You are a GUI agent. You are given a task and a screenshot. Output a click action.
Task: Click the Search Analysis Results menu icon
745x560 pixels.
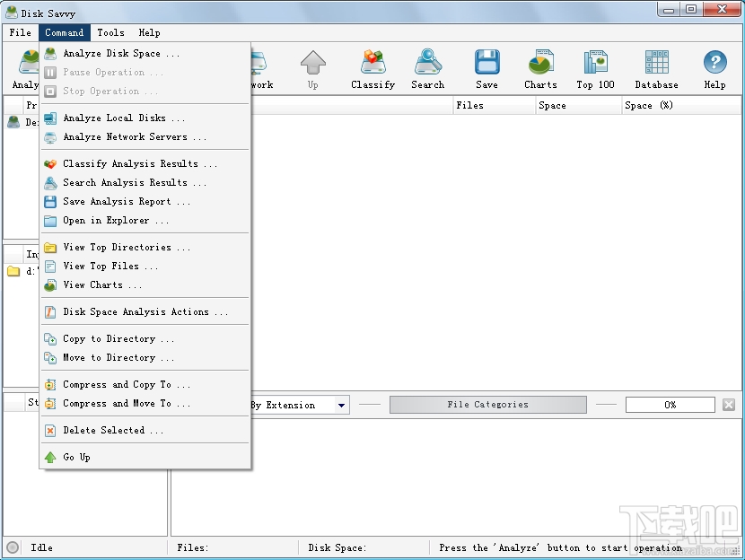[x=50, y=183]
